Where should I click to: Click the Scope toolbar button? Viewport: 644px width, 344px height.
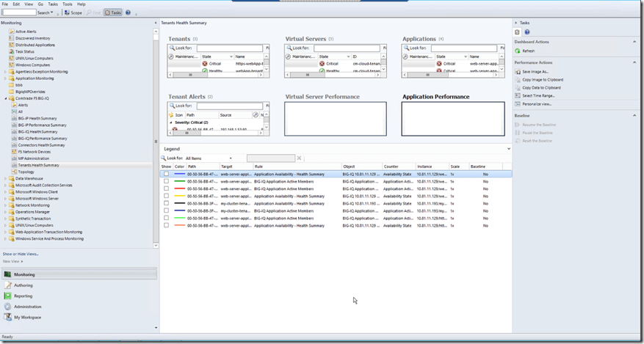click(x=73, y=12)
